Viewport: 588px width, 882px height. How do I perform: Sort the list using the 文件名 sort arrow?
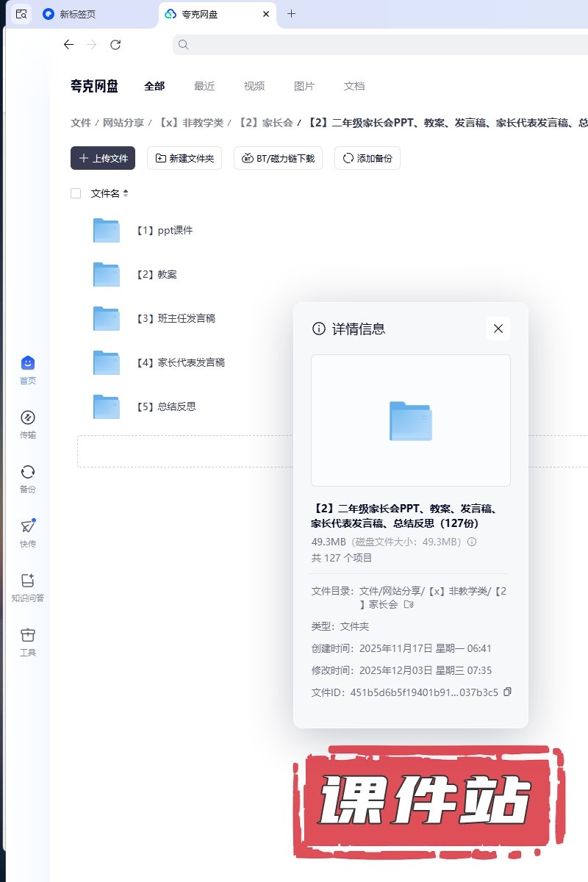tap(126, 193)
